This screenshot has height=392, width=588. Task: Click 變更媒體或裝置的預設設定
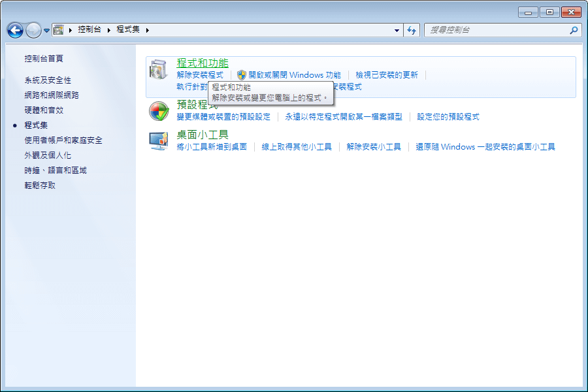pyautogui.click(x=223, y=117)
